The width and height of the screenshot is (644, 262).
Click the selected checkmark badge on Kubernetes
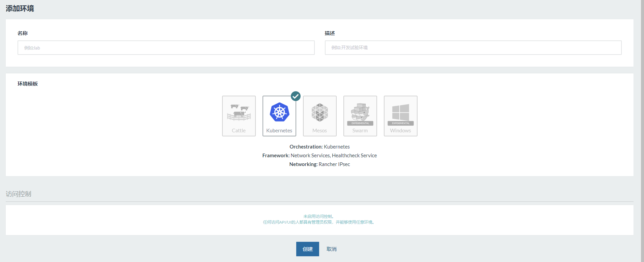coord(296,96)
